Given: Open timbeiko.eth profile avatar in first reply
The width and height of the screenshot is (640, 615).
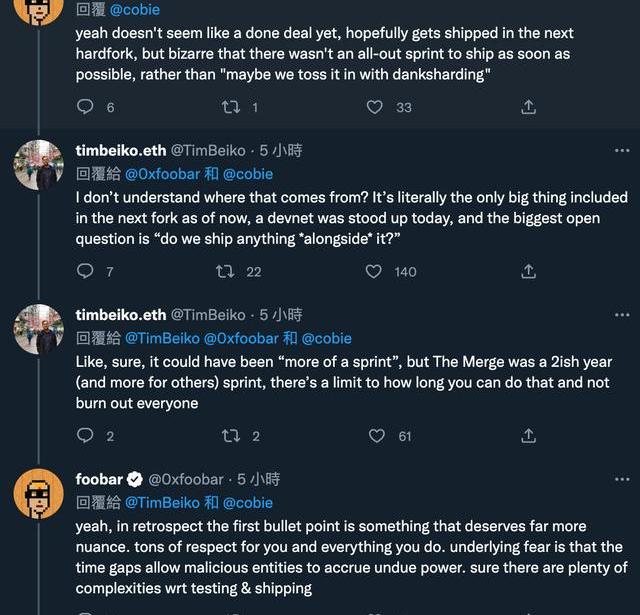Looking at the screenshot, I should tap(39, 165).
